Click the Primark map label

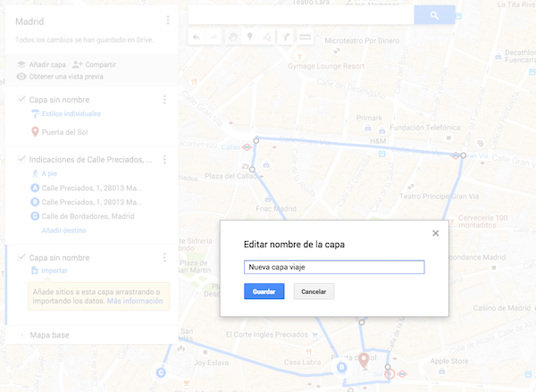(x=369, y=118)
